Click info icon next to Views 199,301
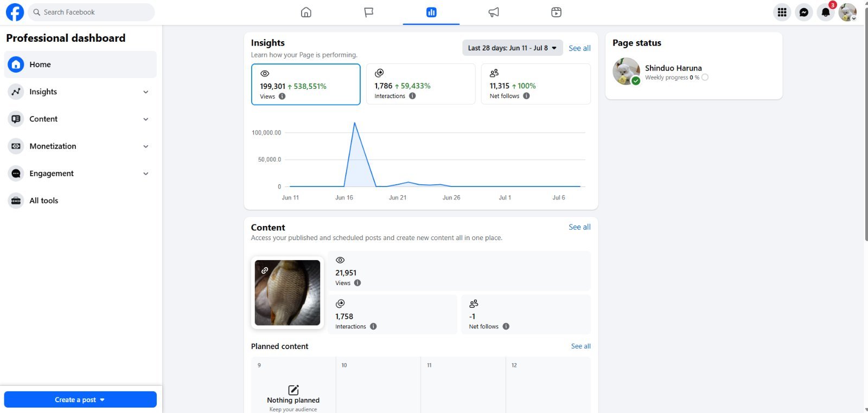 [x=282, y=96]
